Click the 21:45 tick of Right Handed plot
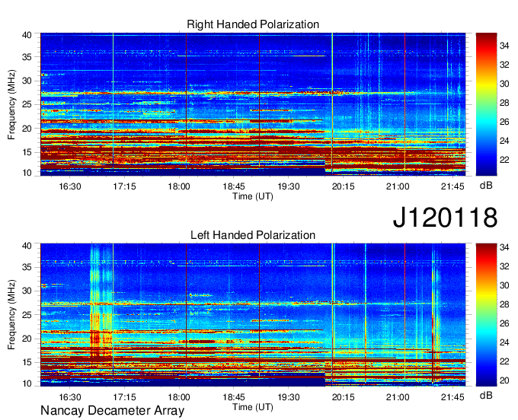Image resolution: width=518 pixels, height=420 pixels. 452,186
